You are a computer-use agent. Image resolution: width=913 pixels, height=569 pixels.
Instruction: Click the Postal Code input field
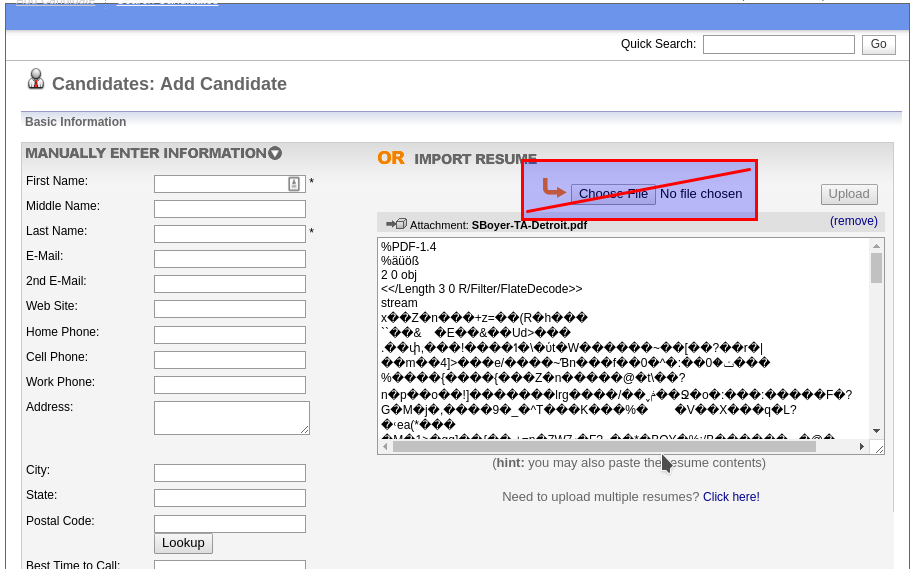tap(229, 524)
